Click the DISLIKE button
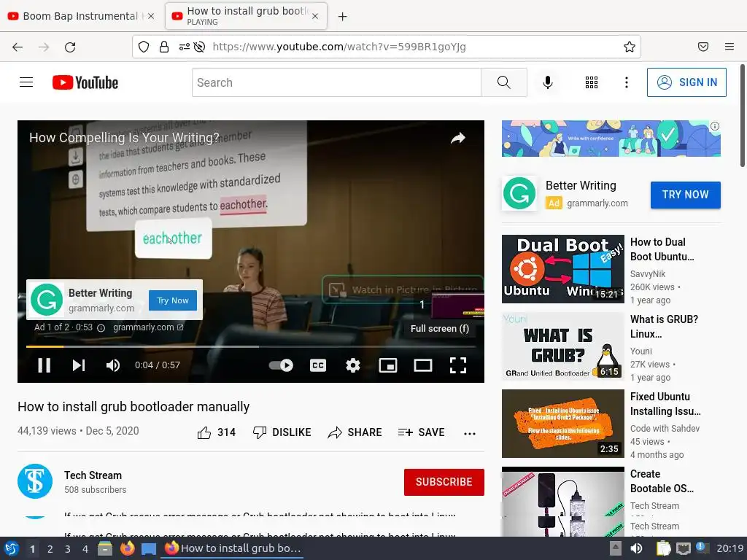The height and width of the screenshot is (560, 747). pos(282,432)
